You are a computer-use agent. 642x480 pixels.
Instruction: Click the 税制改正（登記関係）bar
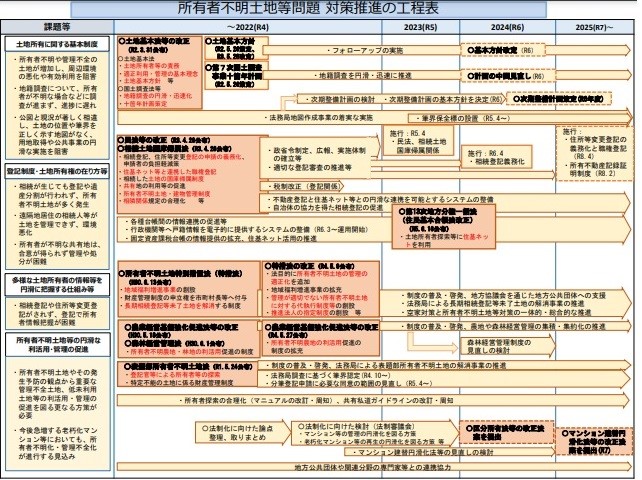300,184
